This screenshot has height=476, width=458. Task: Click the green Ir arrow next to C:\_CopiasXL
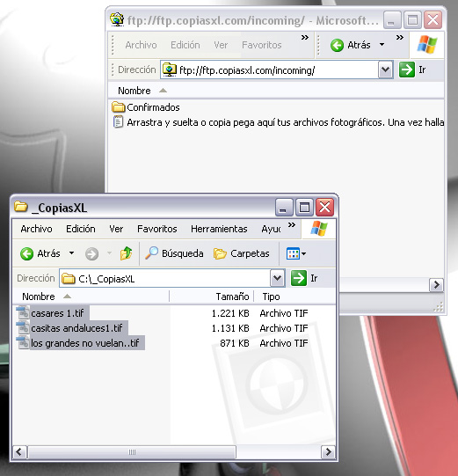(x=299, y=278)
